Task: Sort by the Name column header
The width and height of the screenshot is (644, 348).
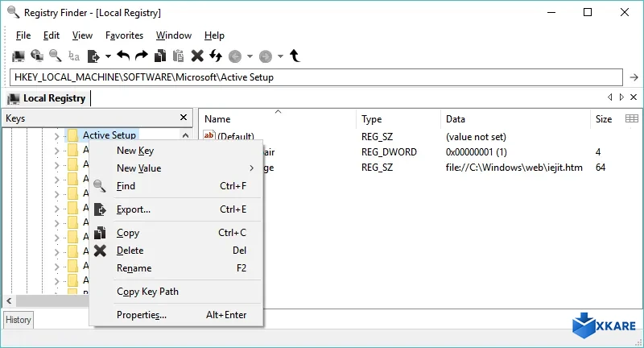Action: (x=278, y=118)
